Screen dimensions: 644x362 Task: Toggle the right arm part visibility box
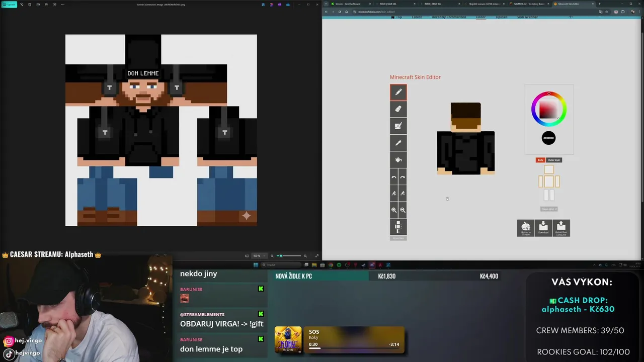pos(557,181)
